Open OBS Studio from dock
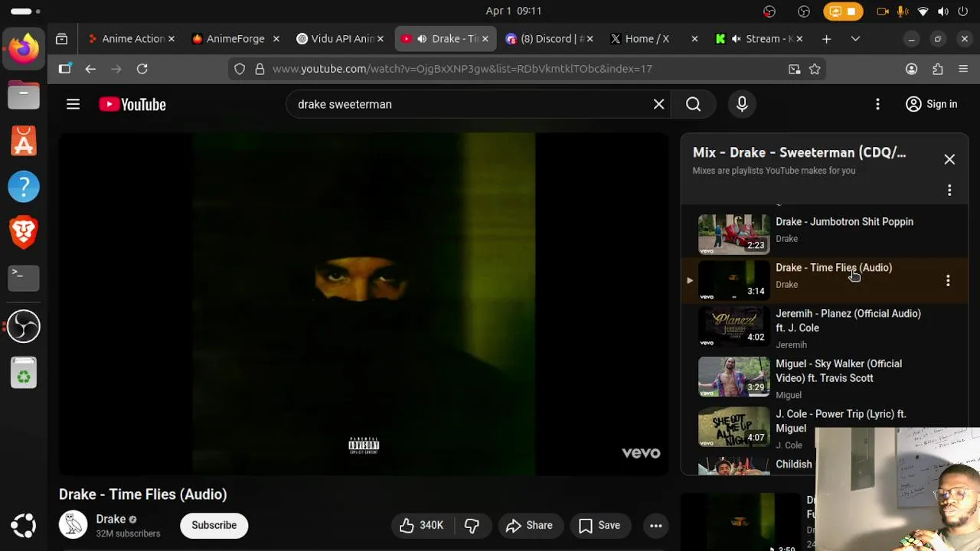 click(24, 327)
